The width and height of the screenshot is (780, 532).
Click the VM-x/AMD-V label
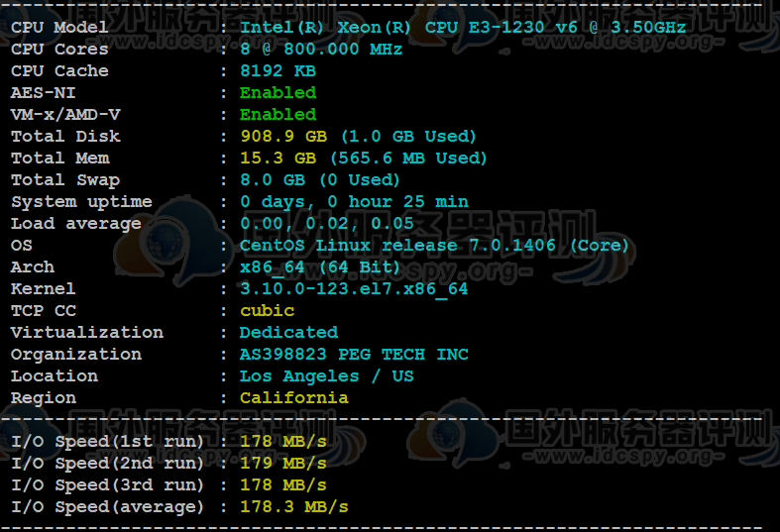(65, 115)
